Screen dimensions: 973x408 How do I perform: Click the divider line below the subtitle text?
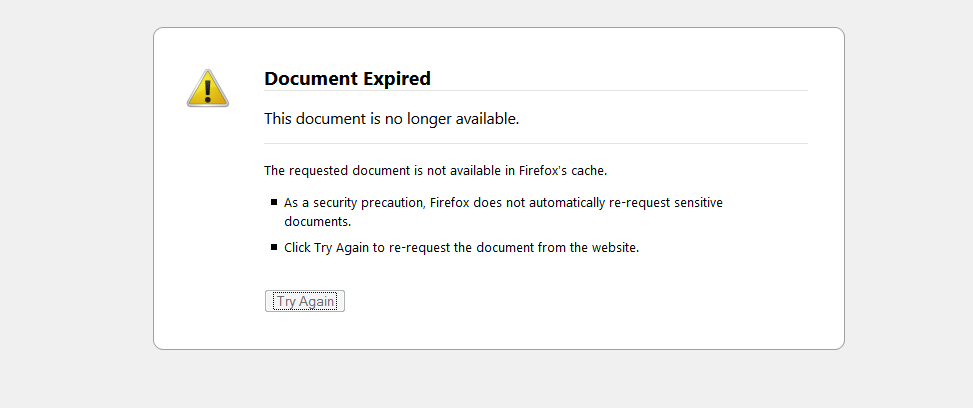pyautogui.click(x=536, y=143)
